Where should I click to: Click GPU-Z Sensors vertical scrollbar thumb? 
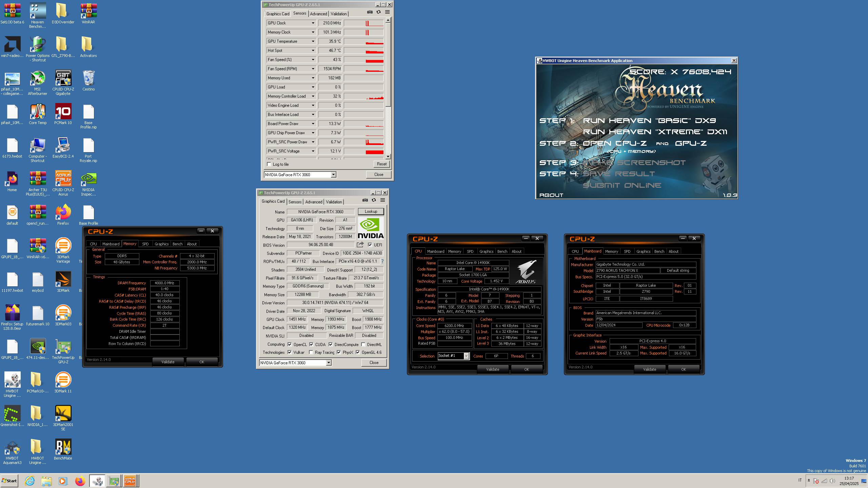point(388,64)
